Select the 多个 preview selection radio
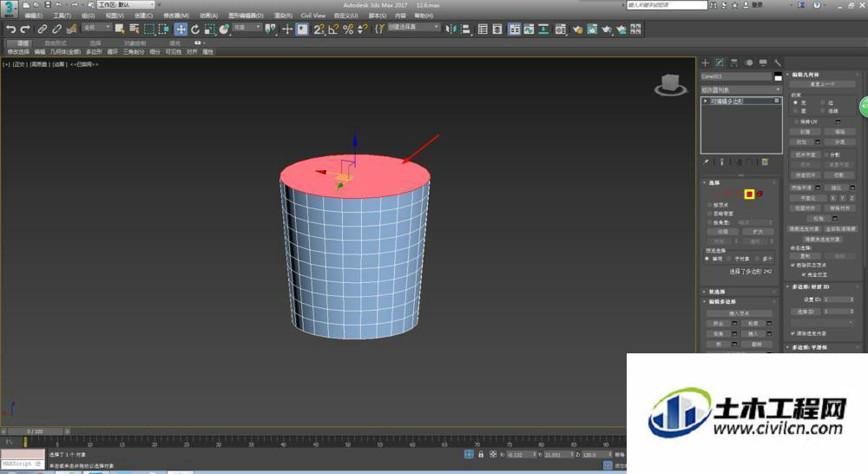 [758, 259]
